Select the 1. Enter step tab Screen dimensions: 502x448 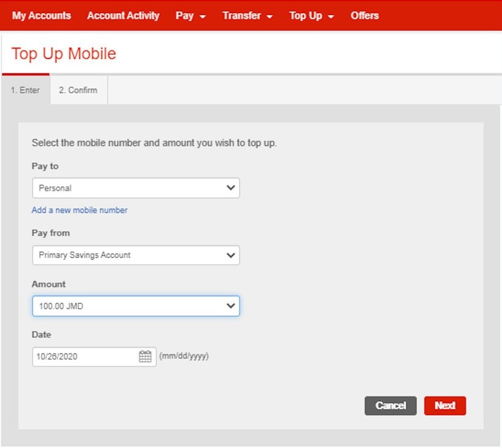(25, 90)
